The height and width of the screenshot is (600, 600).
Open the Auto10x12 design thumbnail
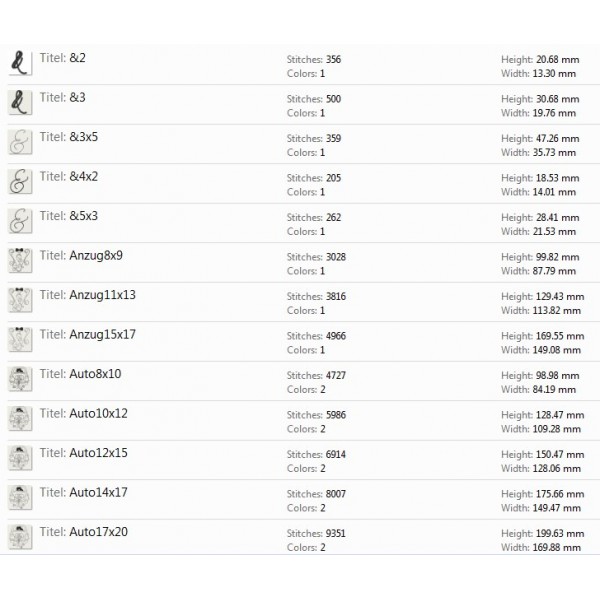(19, 419)
